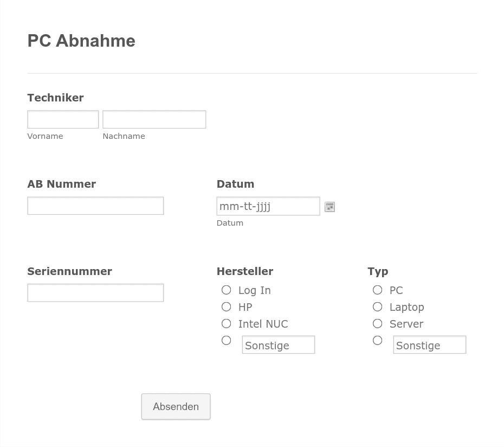Open the calendar date picker icon

(329, 207)
